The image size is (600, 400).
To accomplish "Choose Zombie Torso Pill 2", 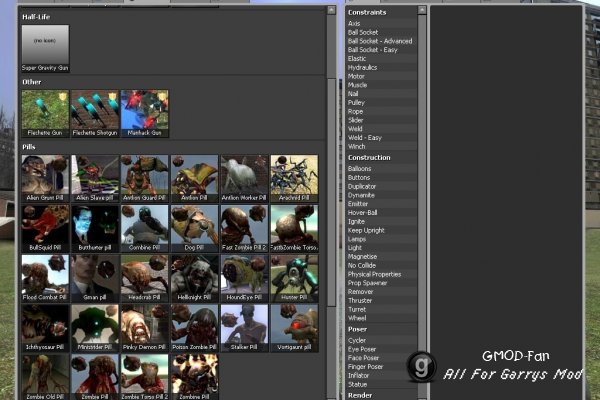I will point(145,377).
